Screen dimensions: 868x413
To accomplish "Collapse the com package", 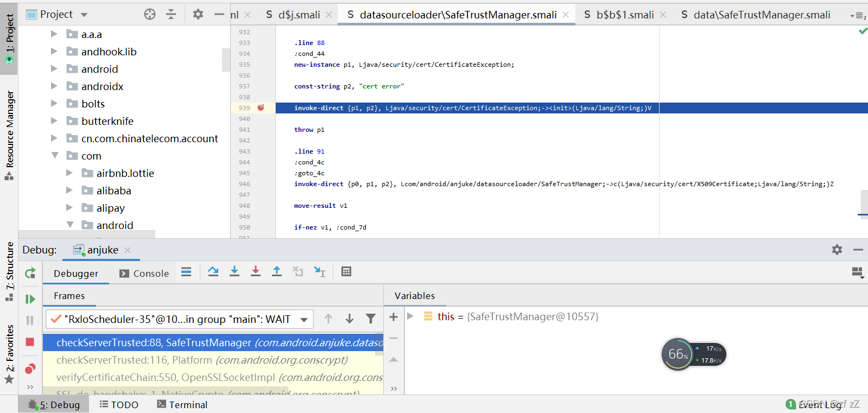I will click(x=54, y=155).
